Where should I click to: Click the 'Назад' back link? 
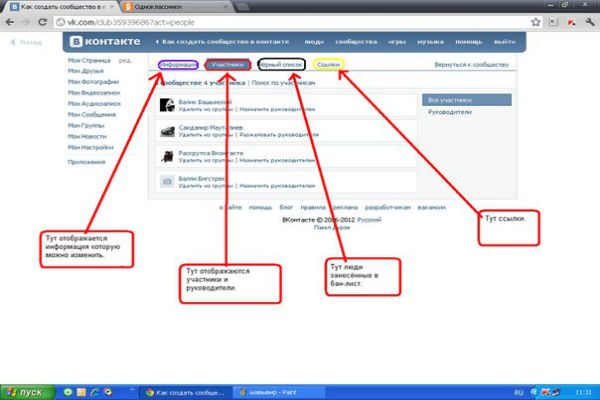pos(26,42)
